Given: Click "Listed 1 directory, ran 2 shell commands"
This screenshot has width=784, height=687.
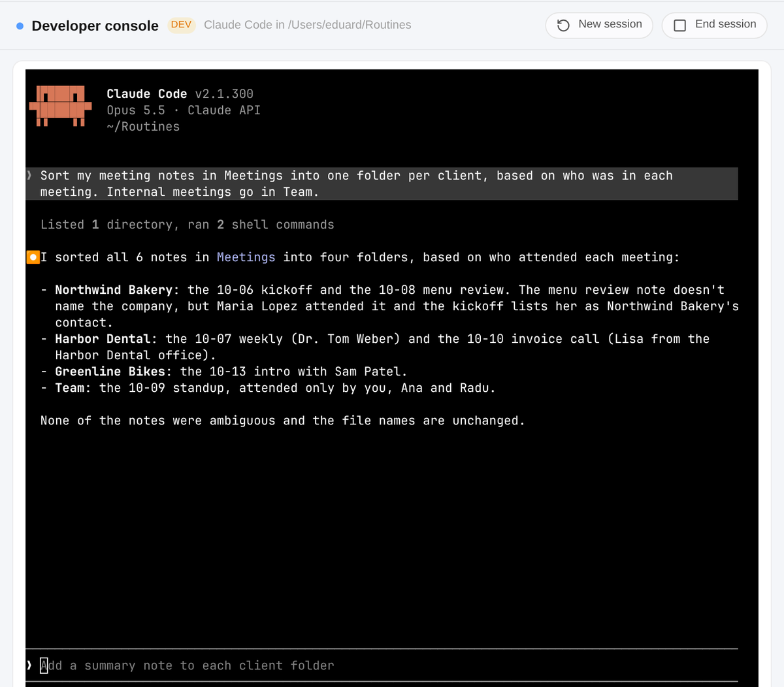Looking at the screenshot, I should (x=188, y=225).
